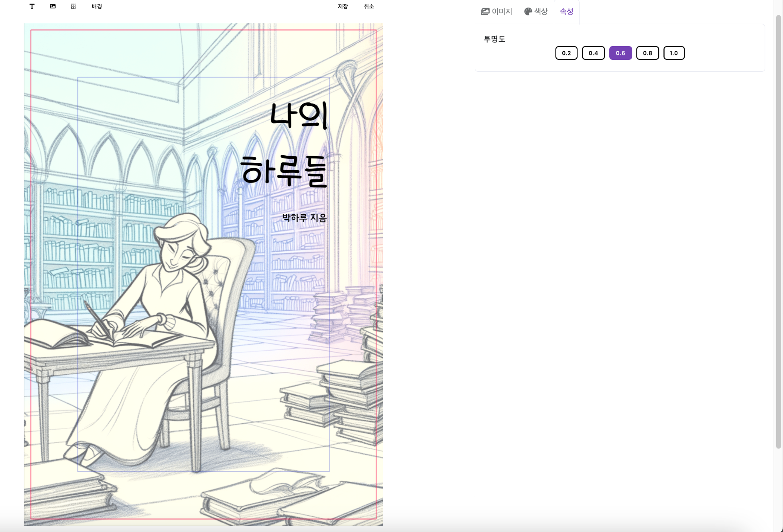Set opacity to 0.2
The height and width of the screenshot is (532, 783).
click(x=566, y=53)
